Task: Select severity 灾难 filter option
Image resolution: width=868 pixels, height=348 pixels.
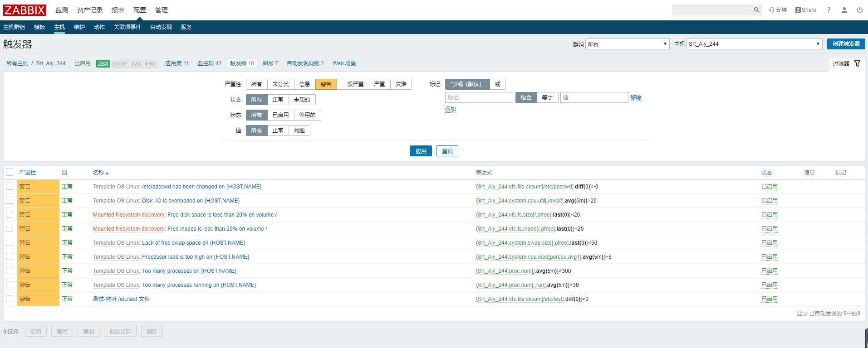Action: pyautogui.click(x=401, y=84)
